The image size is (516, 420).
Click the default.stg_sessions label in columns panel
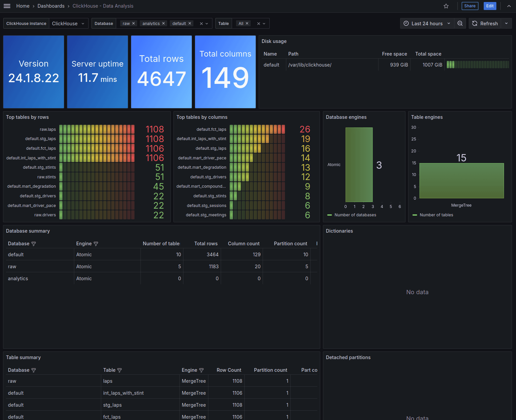coord(206,206)
